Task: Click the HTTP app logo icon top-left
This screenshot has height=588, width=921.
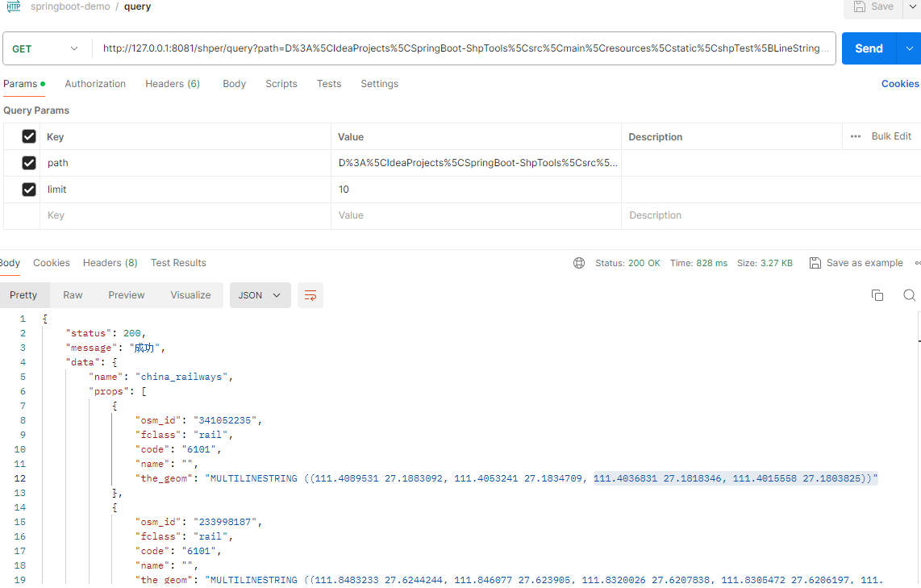Action: point(11,6)
